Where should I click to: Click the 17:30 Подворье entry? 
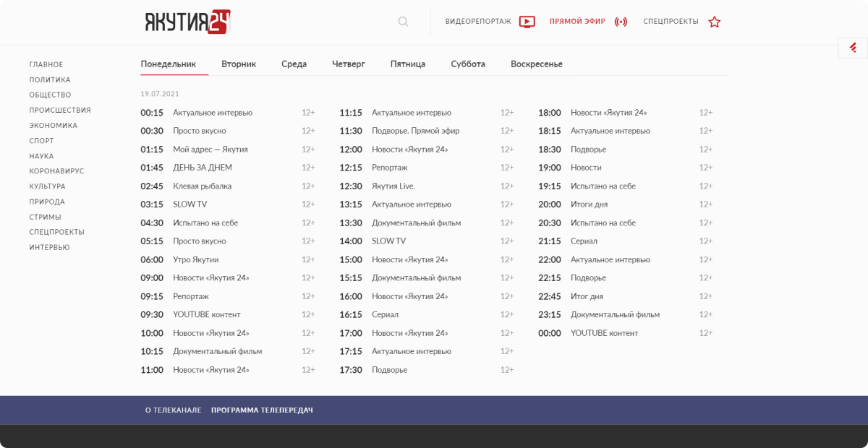coord(427,370)
